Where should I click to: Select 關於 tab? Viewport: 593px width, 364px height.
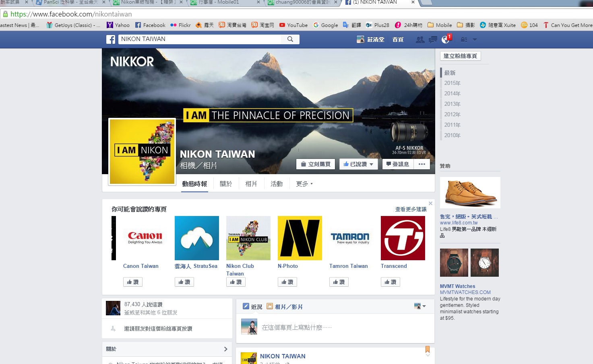(x=226, y=184)
